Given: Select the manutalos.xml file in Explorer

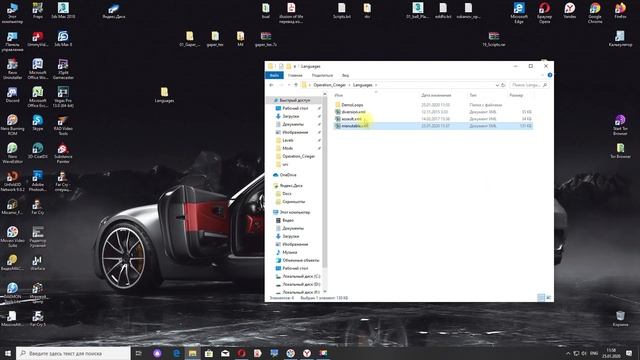Looking at the screenshot, I should 433,126.
